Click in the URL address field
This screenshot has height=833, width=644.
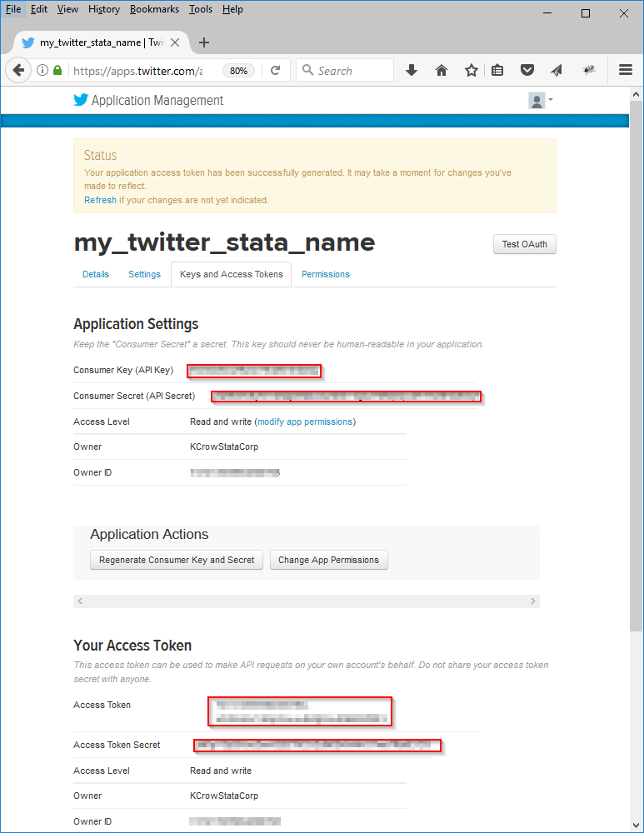(138, 71)
